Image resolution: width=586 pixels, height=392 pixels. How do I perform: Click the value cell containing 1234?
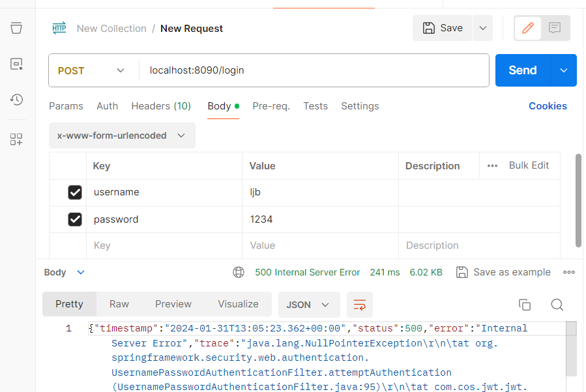pyautogui.click(x=320, y=219)
